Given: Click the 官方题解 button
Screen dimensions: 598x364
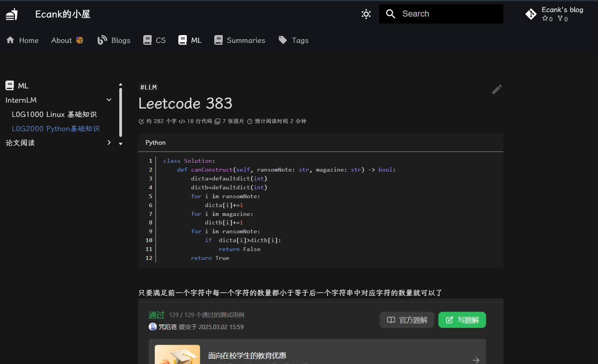Looking at the screenshot, I should [407, 320].
